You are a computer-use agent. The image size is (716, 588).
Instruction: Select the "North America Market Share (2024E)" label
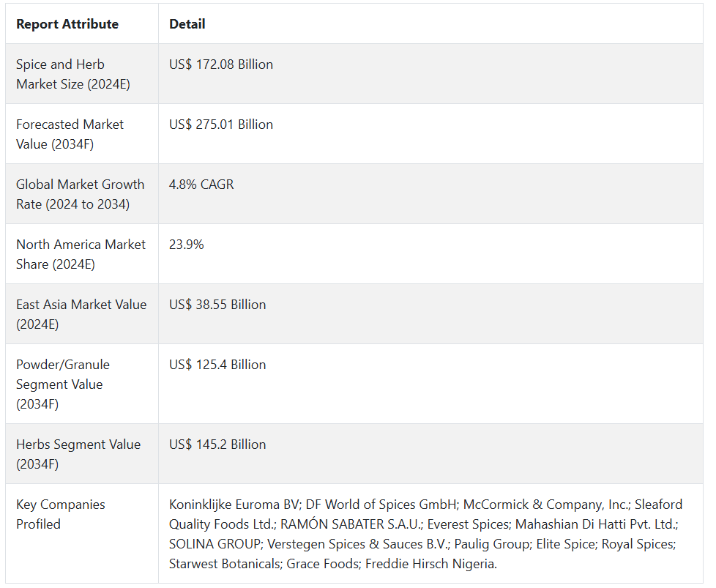point(81,254)
